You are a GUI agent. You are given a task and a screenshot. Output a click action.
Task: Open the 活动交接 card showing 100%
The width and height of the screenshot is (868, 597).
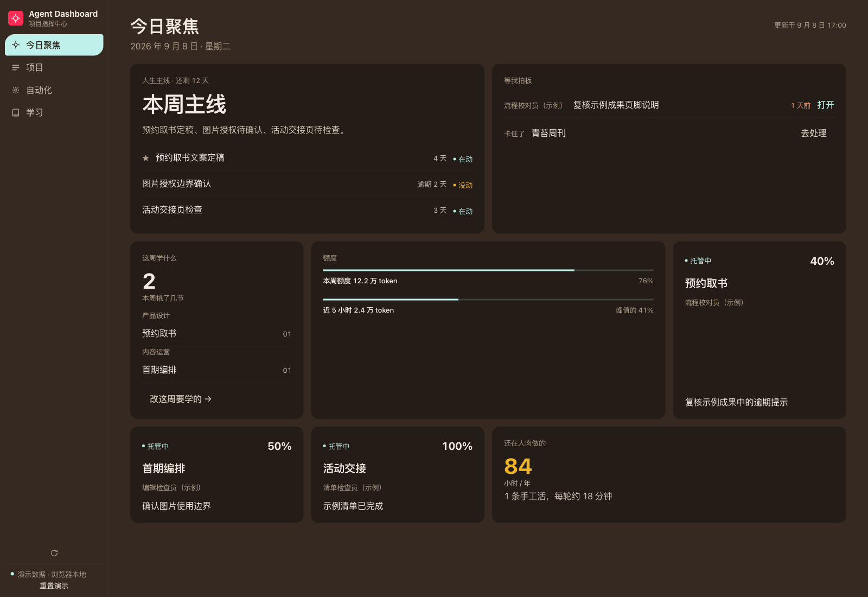398,475
